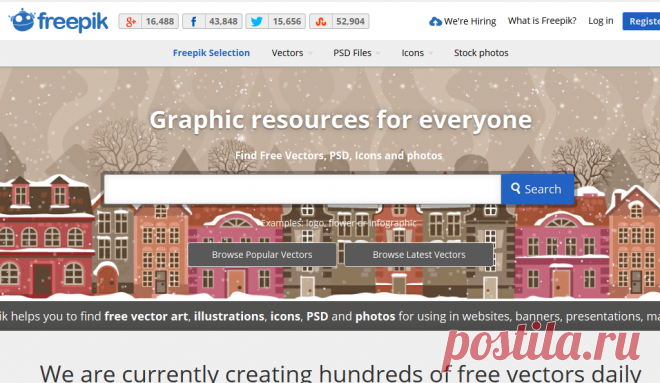Click the magnifier icon in Search button
660x383 pixels.
pos(516,189)
